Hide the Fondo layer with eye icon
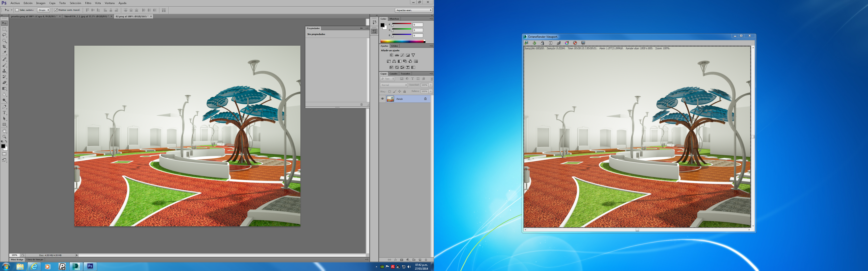This screenshot has height=271, width=868. 382,99
